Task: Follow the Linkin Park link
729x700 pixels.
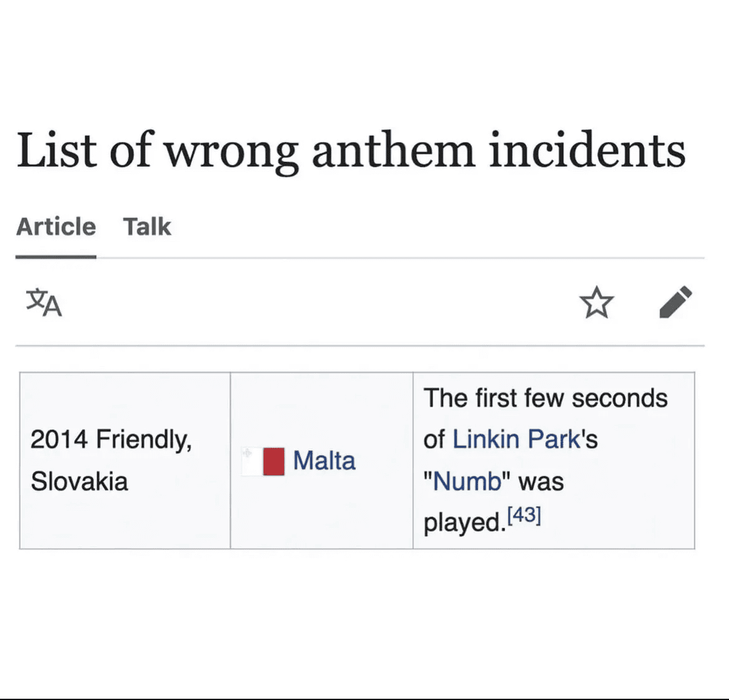Action: click(517, 439)
